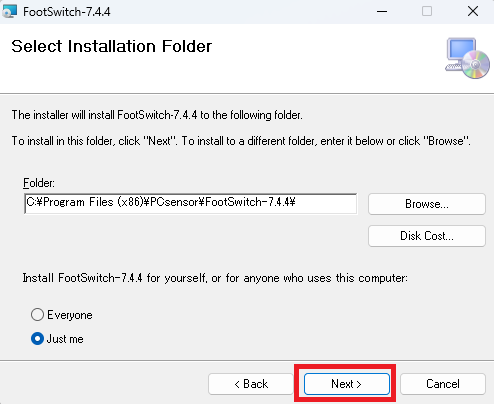
Task: Minimize the FootSwitch installer window
Action: coord(382,12)
